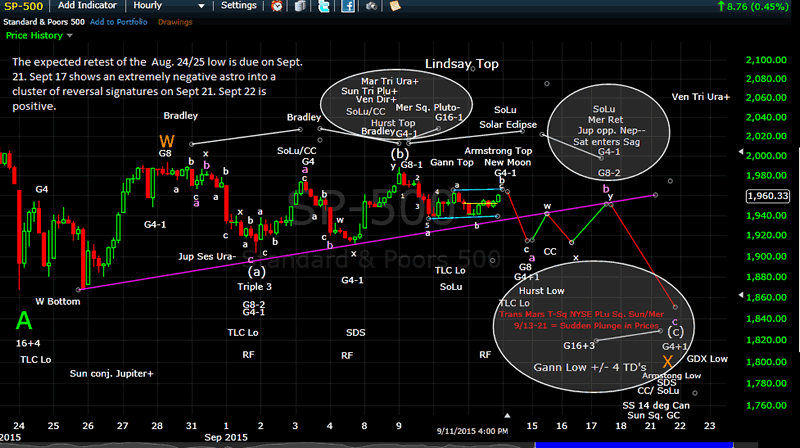Select the orange X wave label
This screenshot has height=448, width=800.
(x=667, y=359)
